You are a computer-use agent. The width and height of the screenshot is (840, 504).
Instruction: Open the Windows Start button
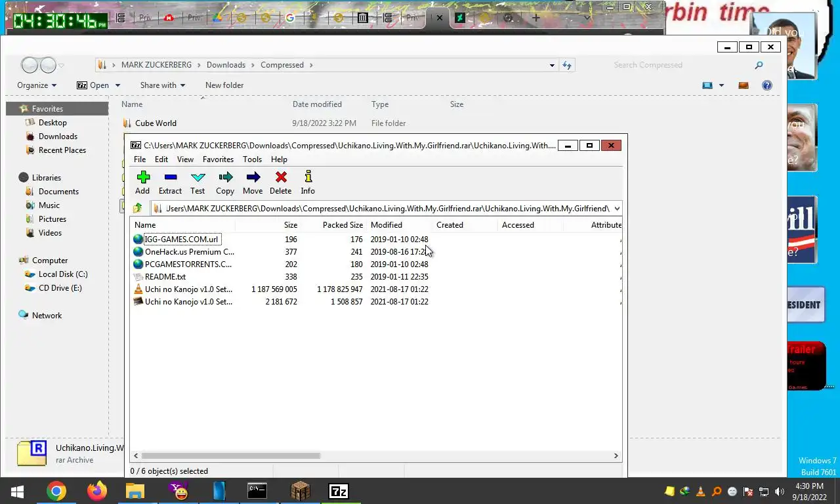click(17, 491)
